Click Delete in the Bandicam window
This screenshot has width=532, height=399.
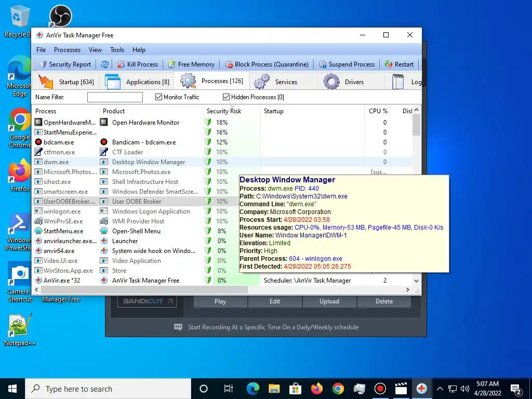pos(384,301)
